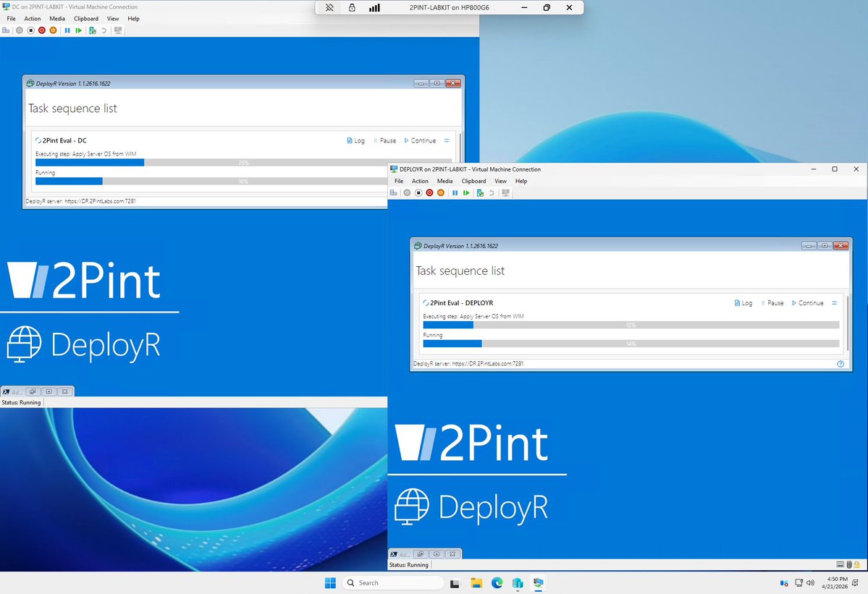
Task: Open the File menu in DEPLOYR window
Action: coord(399,182)
